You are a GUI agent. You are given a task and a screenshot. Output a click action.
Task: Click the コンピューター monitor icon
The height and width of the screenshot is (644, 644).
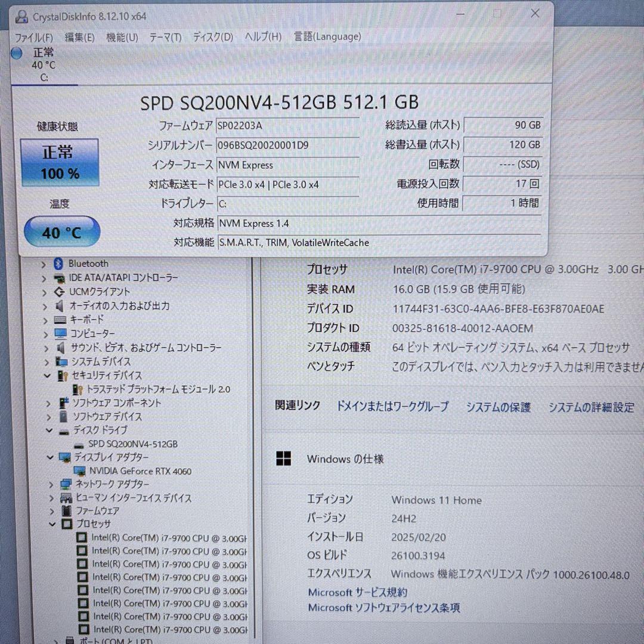point(61,334)
